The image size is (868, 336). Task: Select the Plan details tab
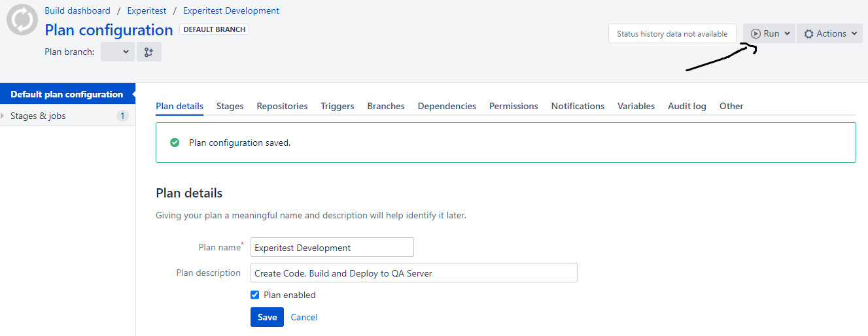[x=179, y=106]
